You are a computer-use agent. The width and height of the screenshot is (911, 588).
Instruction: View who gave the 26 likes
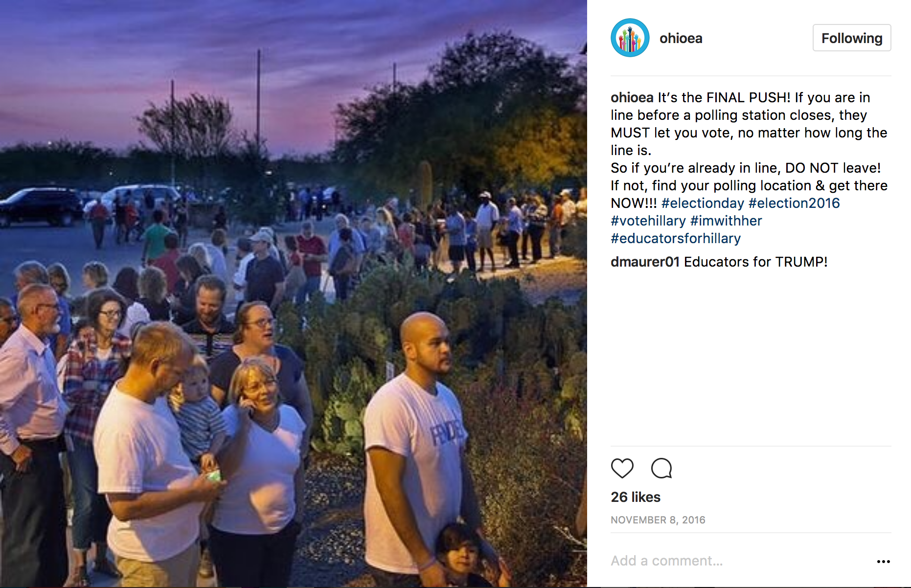point(636,497)
